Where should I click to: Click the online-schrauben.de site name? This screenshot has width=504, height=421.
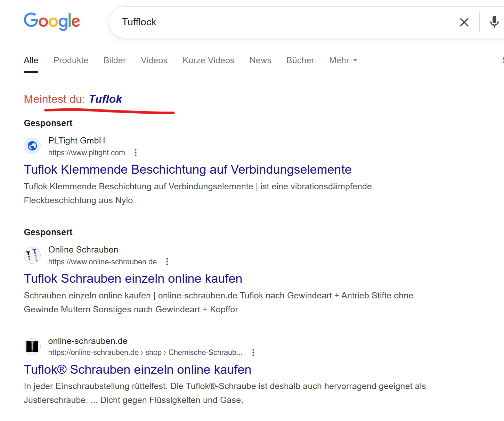tap(88, 341)
